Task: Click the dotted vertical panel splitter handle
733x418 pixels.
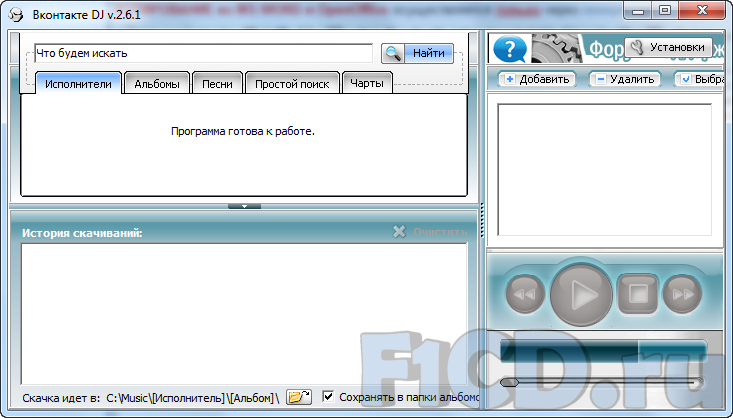Action: [x=482, y=220]
